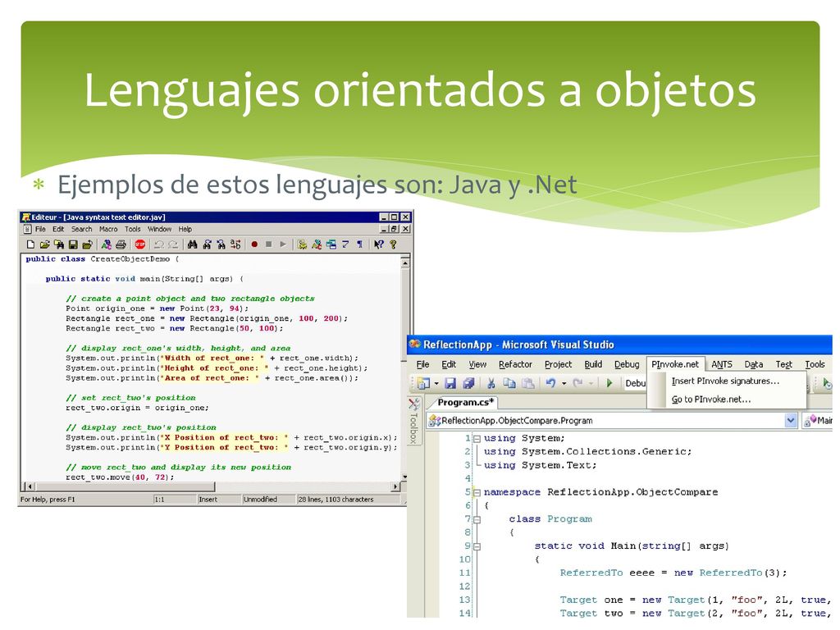Screen dimensions: 840x630
Task: Click the Unmodified status bar field
Action: coord(268,500)
